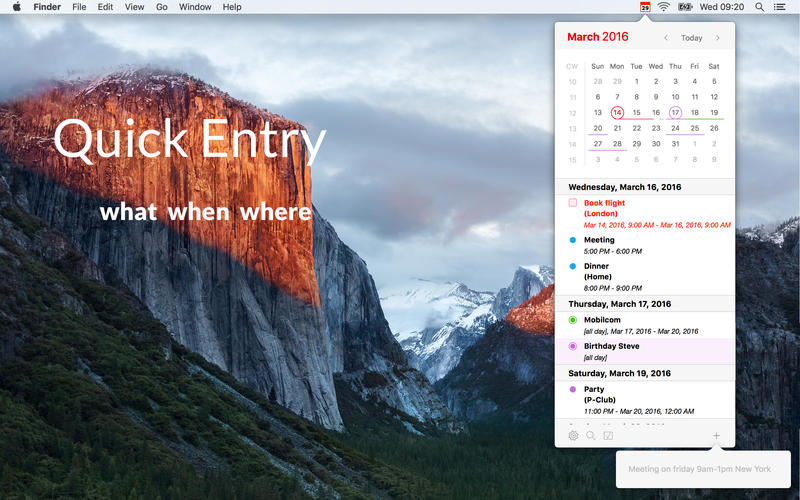This screenshot has height=500, width=800.
Task: Click the quick entry text field
Action: pyautogui.click(x=703, y=469)
